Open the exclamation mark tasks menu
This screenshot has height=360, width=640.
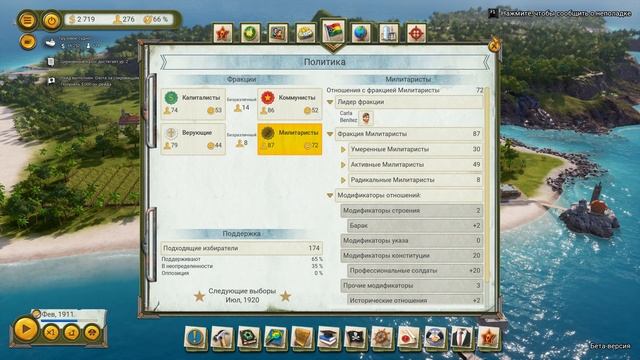click(x=195, y=338)
